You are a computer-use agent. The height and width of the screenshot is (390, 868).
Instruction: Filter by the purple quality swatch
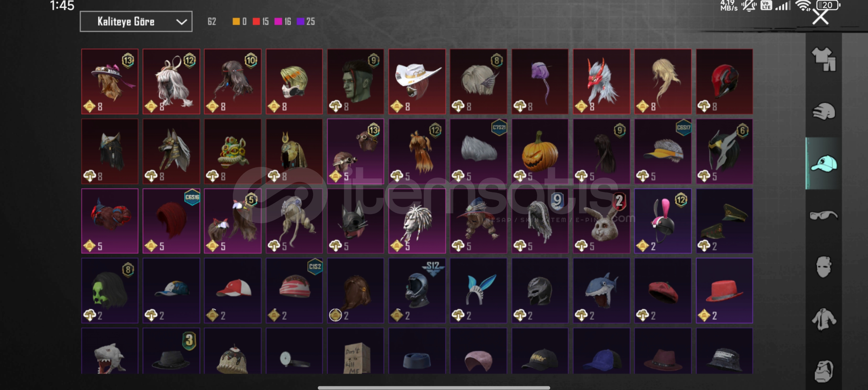(305, 22)
